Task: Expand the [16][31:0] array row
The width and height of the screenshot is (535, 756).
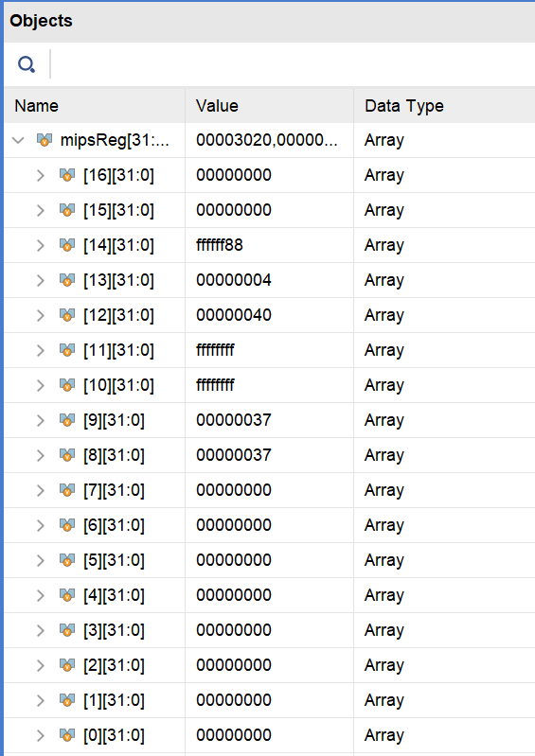Action: (x=41, y=175)
